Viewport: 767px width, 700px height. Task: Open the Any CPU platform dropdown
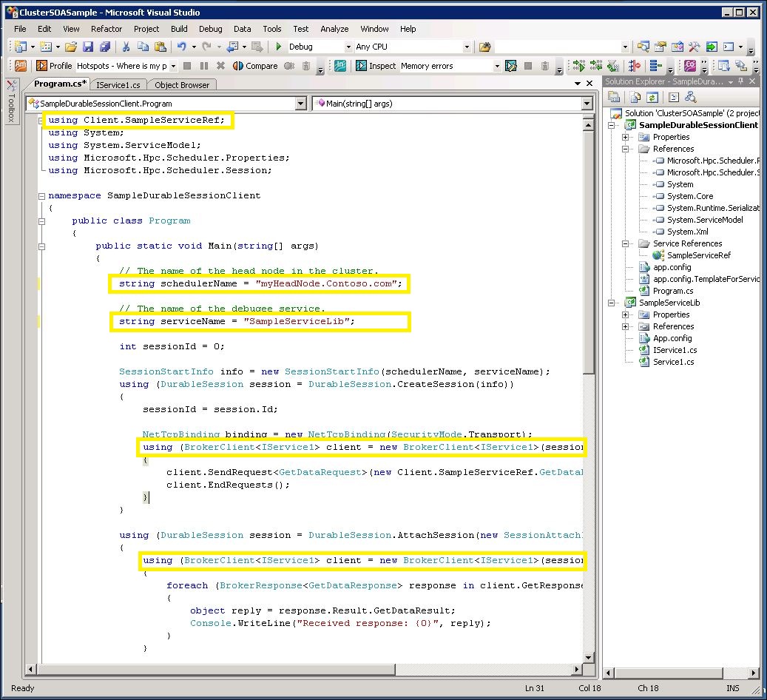tap(467, 46)
